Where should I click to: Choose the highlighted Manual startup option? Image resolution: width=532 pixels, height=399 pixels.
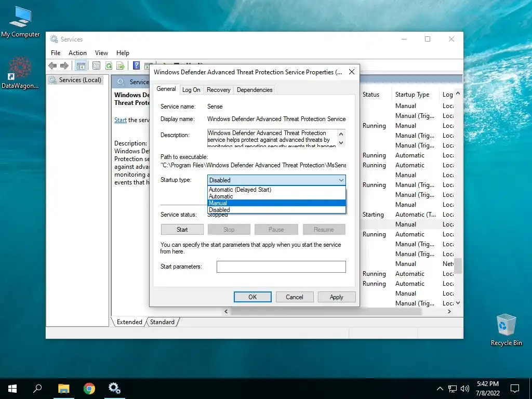(276, 203)
